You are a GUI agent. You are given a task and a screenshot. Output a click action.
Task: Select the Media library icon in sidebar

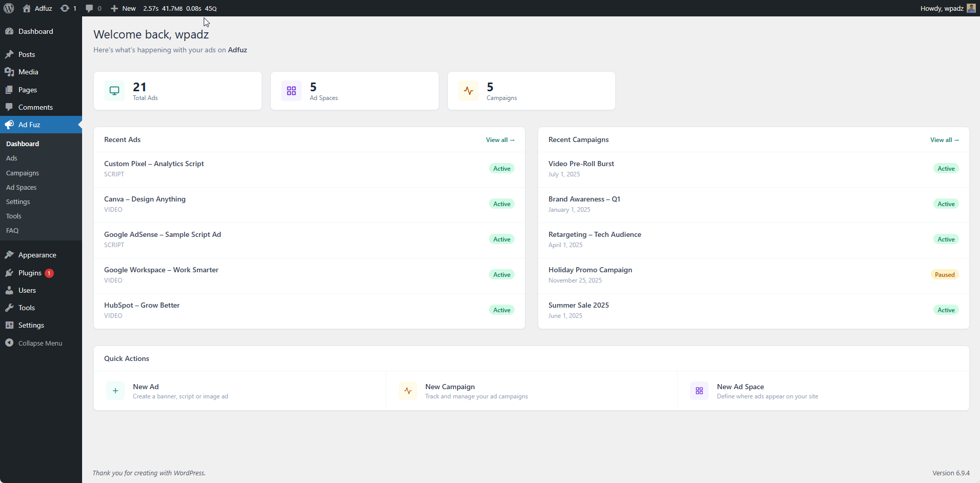pos(9,72)
